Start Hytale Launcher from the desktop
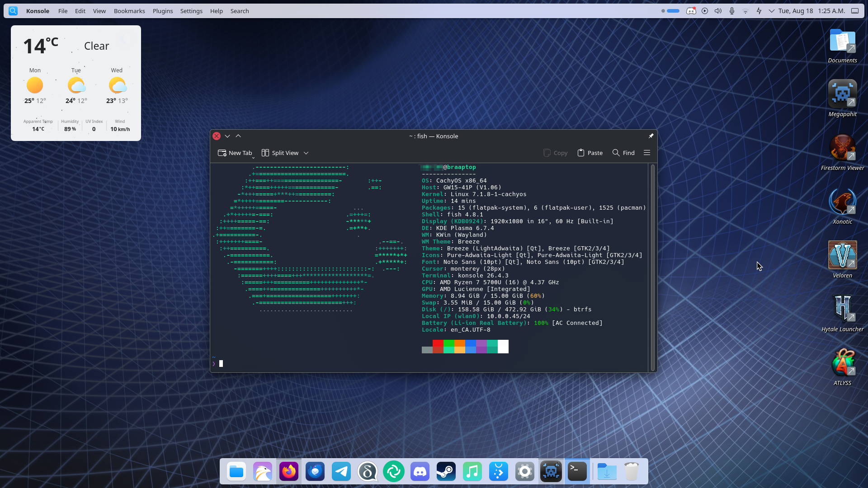 [x=842, y=314]
